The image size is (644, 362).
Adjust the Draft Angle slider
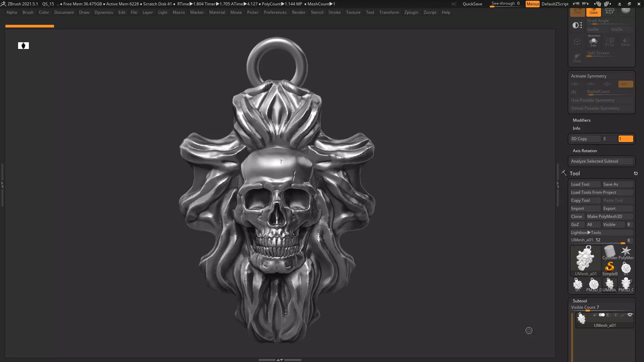point(609,21)
